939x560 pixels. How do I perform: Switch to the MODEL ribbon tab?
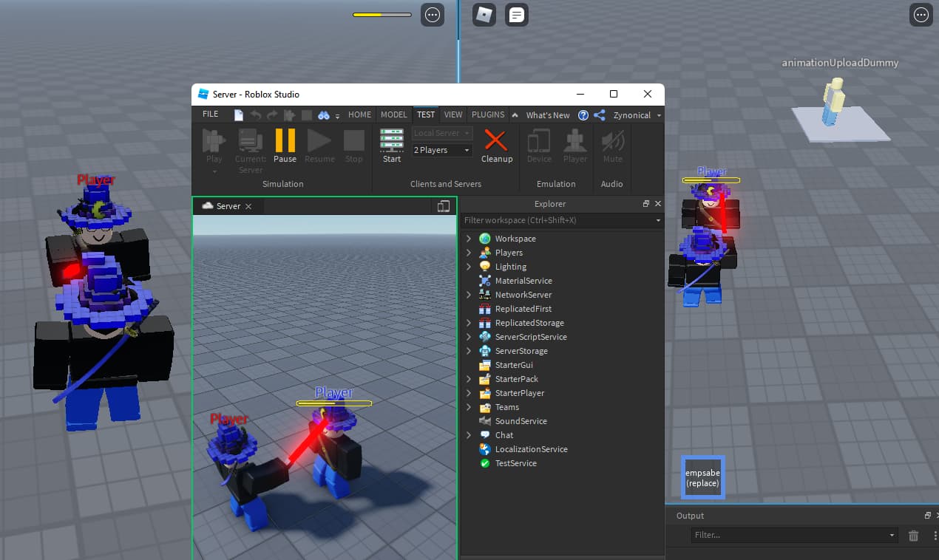394,115
